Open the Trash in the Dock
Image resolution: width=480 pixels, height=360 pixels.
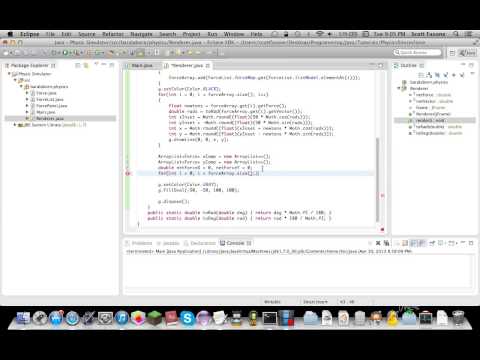tap(458, 318)
